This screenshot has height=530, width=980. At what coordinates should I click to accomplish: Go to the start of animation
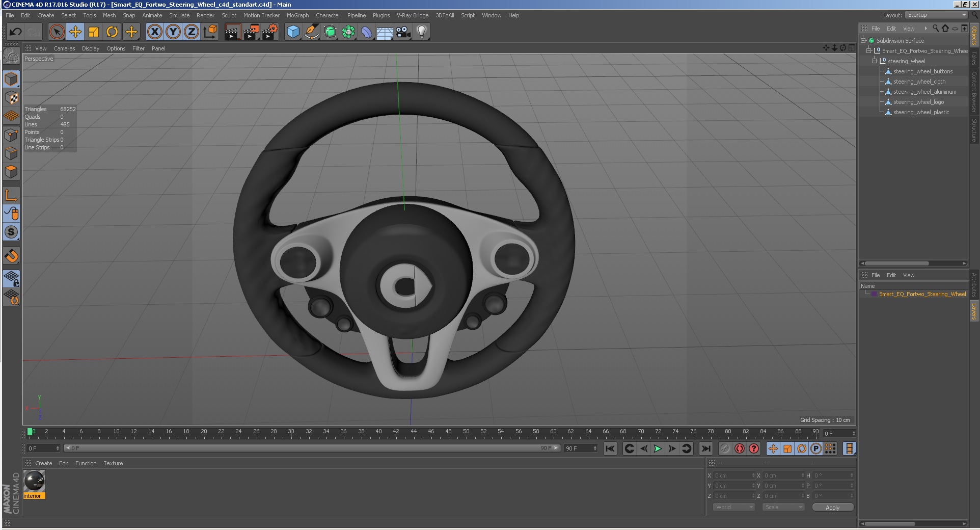coord(610,448)
